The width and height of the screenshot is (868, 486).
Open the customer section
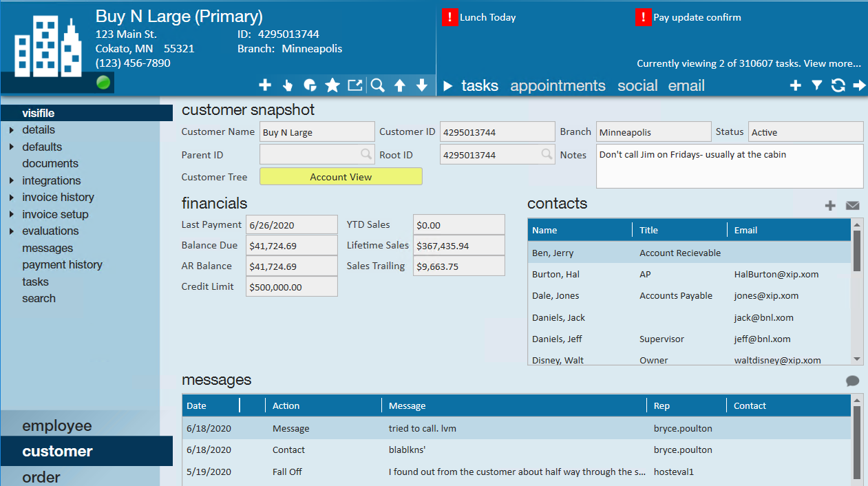pyautogui.click(x=87, y=451)
